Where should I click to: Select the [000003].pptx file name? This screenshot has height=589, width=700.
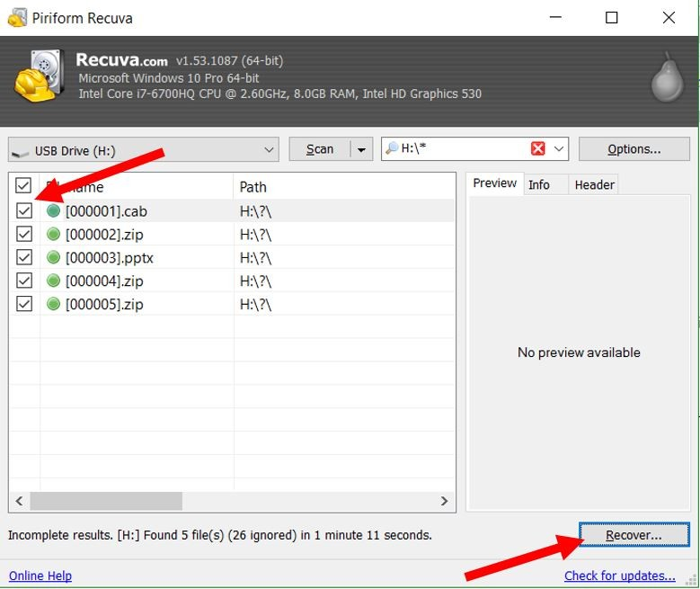point(110,257)
